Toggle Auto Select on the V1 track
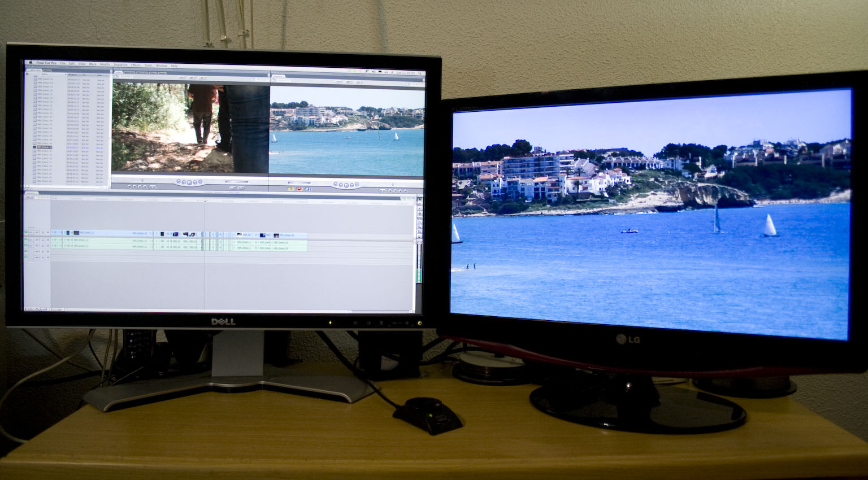The width and height of the screenshot is (868, 480). coord(48,233)
